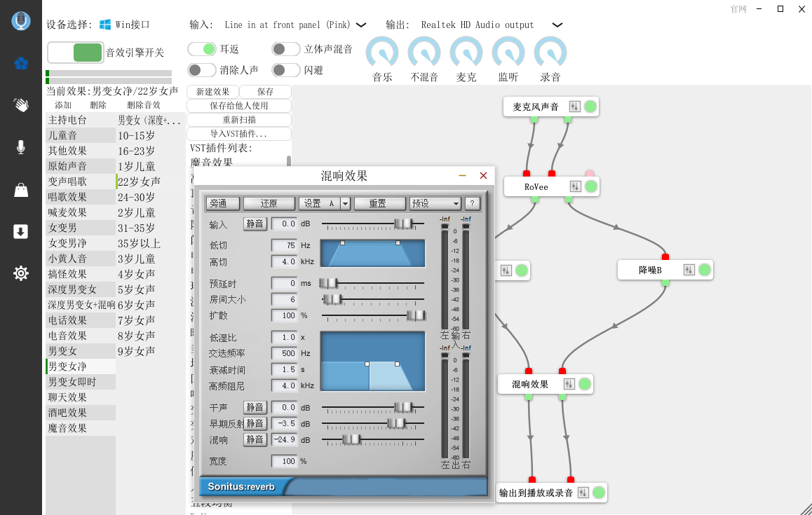Click 删除音效 link
Viewport: 812px width, 515px height.
[144, 105]
